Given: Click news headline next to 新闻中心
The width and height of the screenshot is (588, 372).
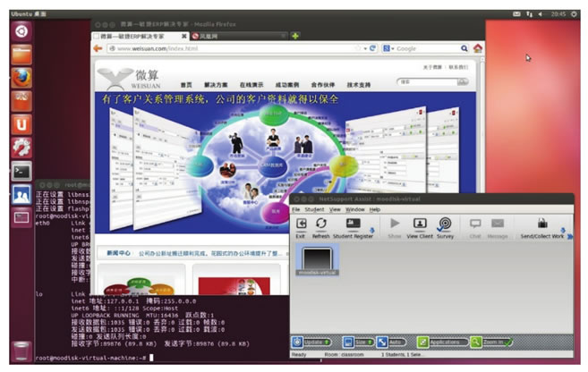Looking at the screenshot, I should [210, 253].
